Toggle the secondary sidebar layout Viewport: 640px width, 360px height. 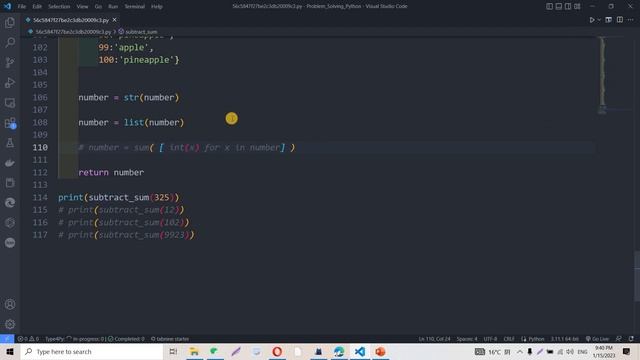[x=568, y=6]
